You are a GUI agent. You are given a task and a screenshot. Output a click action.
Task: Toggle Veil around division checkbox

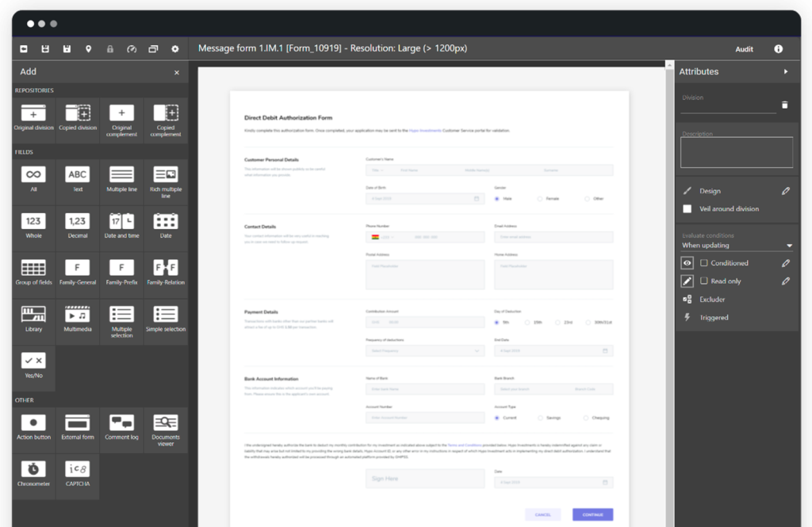(688, 209)
